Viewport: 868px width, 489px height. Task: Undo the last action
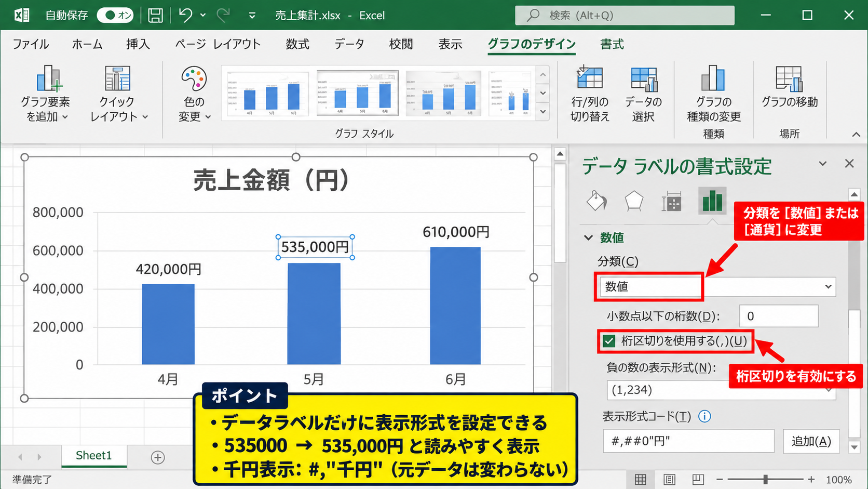(185, 15)
